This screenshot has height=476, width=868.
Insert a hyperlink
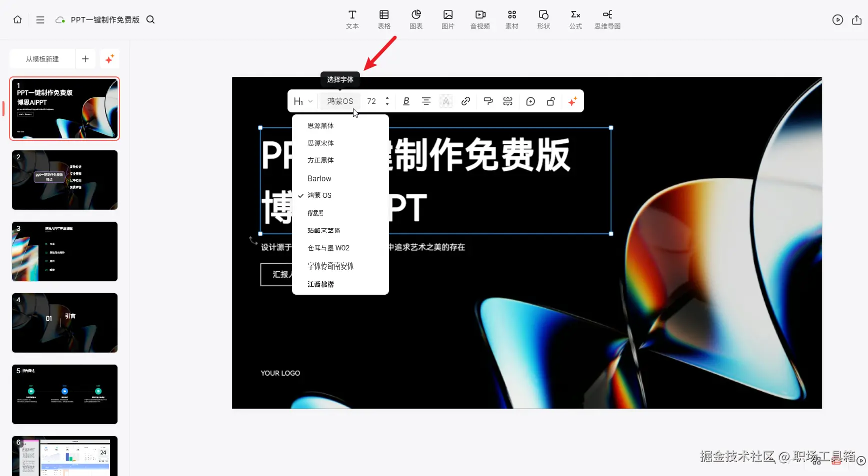pyautogui.click(x=465, y=101)
